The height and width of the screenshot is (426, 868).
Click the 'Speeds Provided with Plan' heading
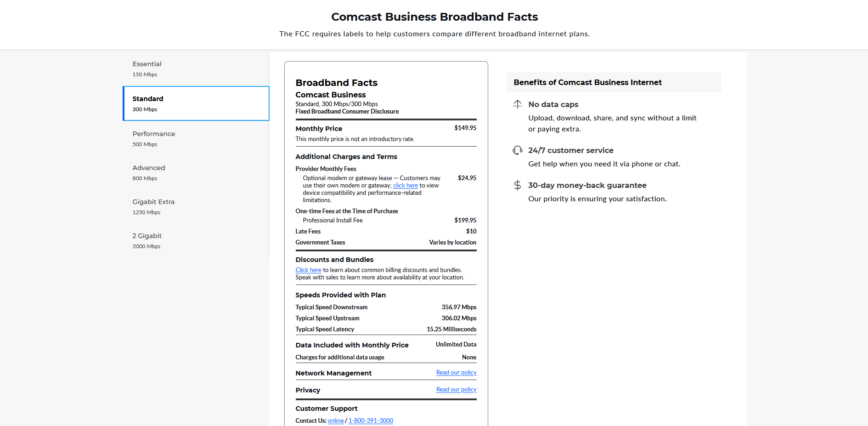(x=340, y=295)
